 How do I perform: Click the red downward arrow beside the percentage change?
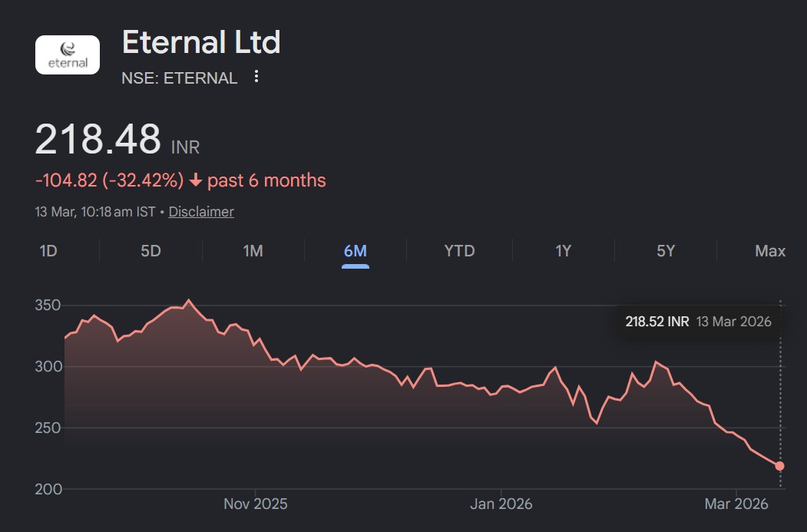click(195, 180)
